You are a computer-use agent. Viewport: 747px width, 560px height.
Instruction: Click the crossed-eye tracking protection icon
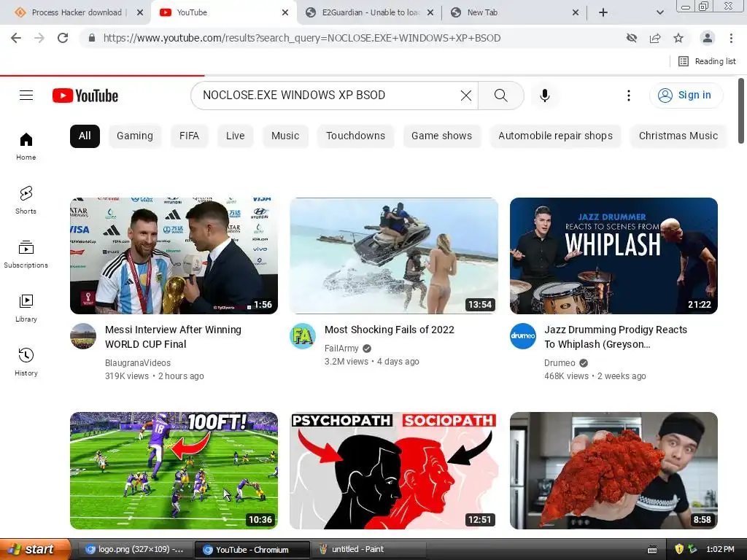pos(632,38)
